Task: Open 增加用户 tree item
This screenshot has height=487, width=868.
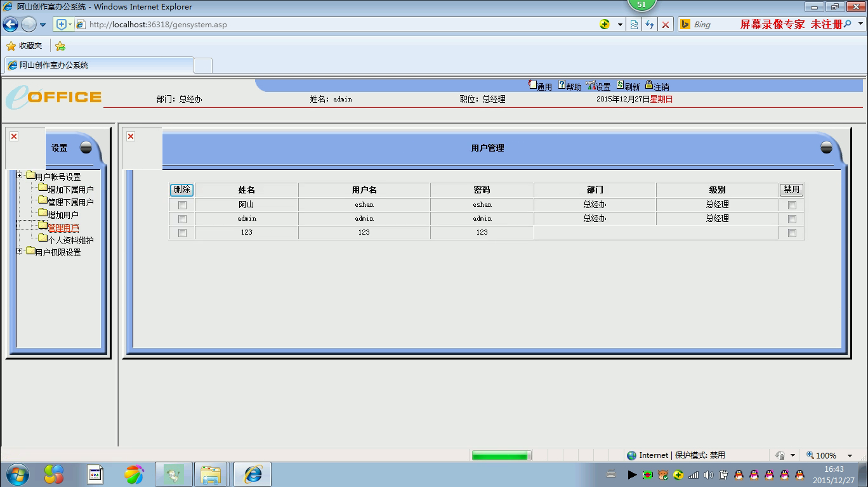Action: [58, 214]
